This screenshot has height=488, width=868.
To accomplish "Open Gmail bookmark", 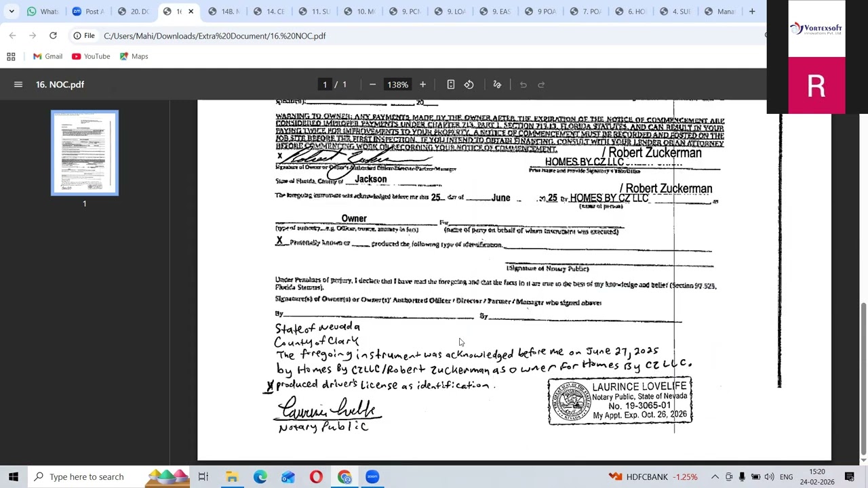I will pyautogui.click(x=47, y=56).
